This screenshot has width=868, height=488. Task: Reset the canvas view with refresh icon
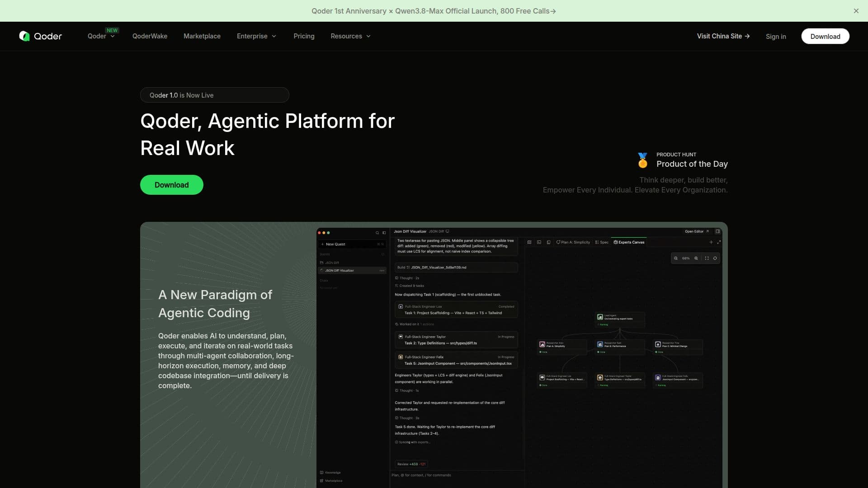(715, 258)
